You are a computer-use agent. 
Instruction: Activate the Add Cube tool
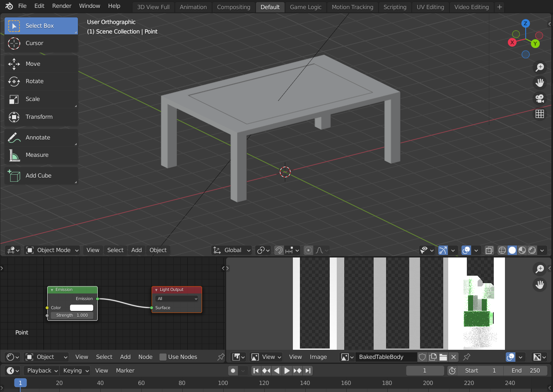tap(41, 176)
